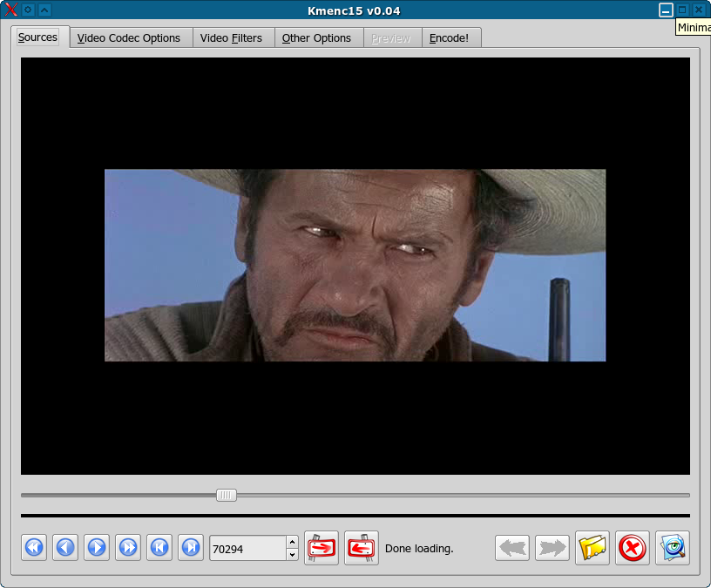Select the Preview tab

391,38
